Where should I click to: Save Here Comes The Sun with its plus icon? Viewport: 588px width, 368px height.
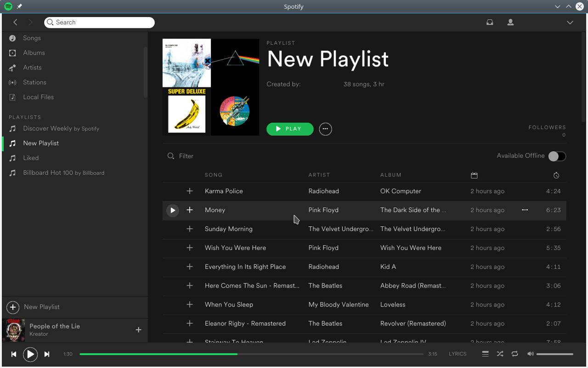click(189, 285)
